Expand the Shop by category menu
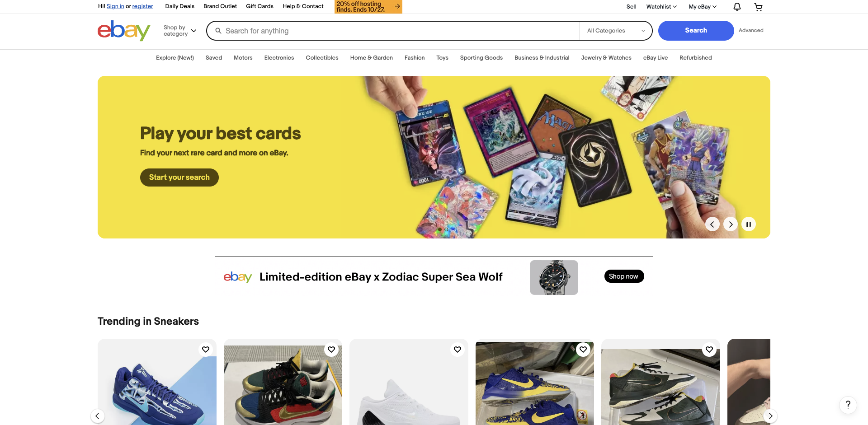The image size is (868, 425). 180,31
